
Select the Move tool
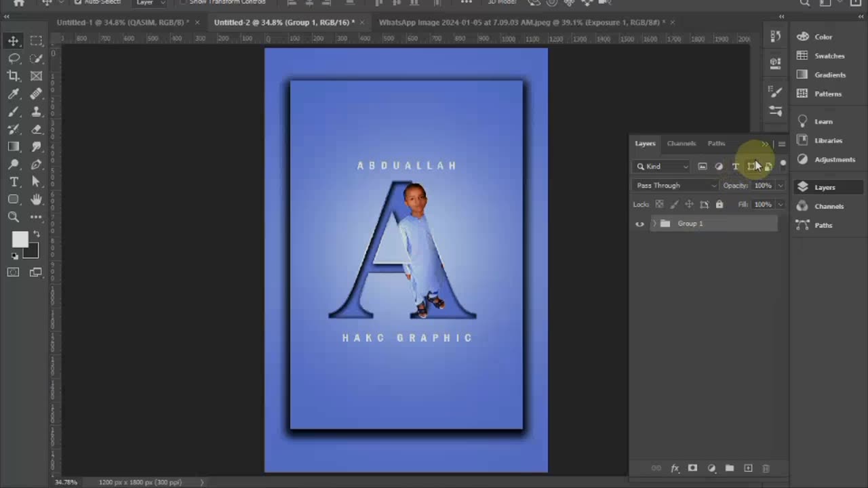[14, 41]
